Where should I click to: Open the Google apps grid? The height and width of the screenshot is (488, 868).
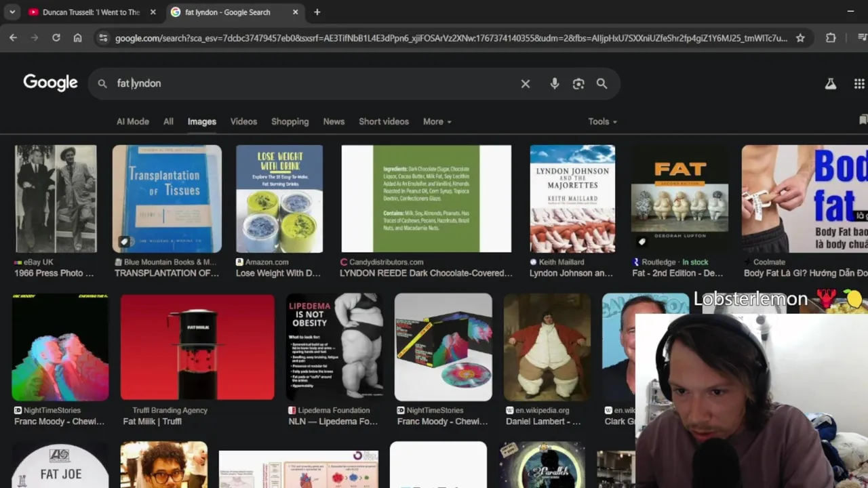tap(859, 83)
